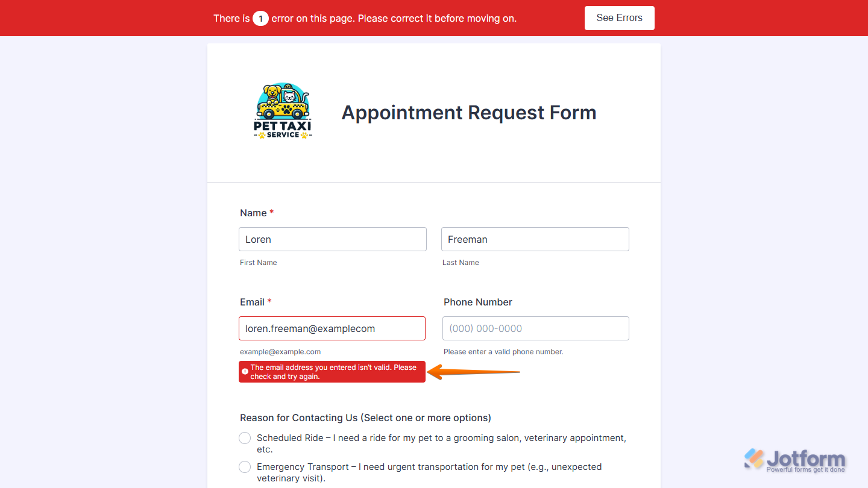Click the Phone Number label
868x488 pixels.
pyautogui.click(x=478, y=302)
